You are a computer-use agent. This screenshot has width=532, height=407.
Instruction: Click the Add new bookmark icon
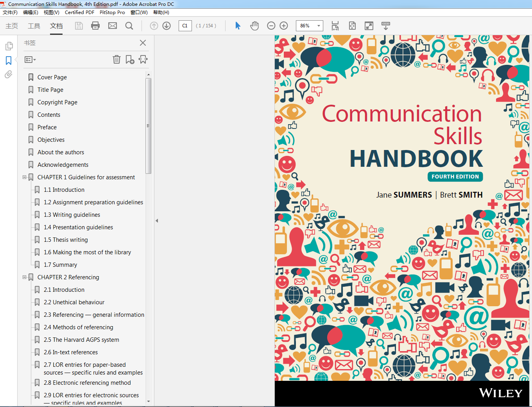click(130, 59)
